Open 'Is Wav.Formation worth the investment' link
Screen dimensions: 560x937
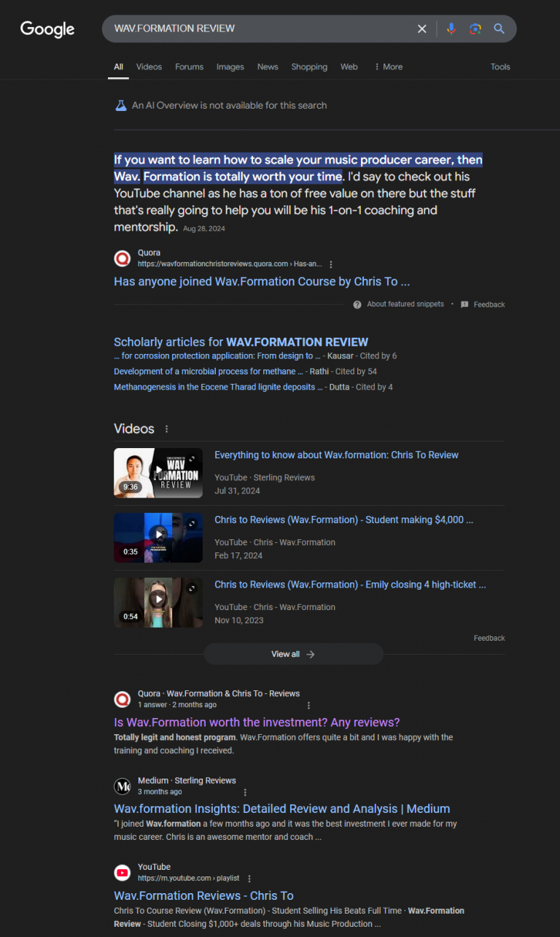point(257,722)
